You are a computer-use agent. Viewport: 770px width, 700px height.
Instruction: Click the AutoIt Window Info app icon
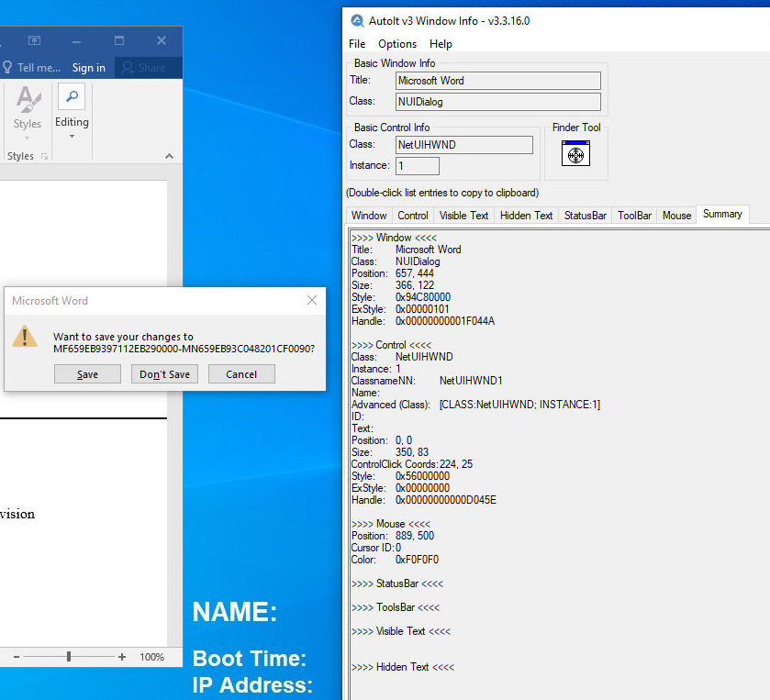click(357, 21)
